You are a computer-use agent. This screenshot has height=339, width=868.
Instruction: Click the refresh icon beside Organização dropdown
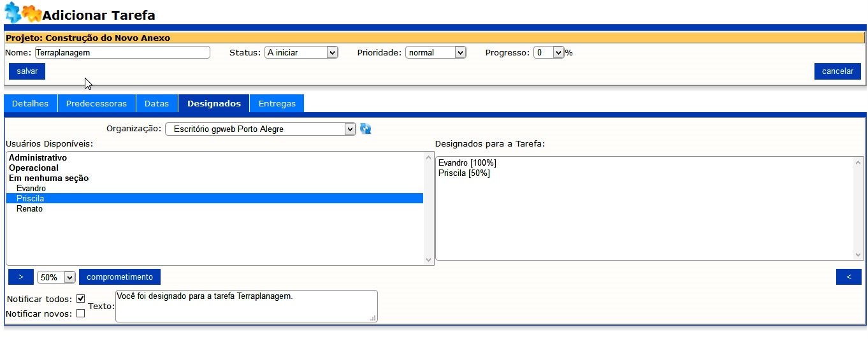tap(366, 129)
